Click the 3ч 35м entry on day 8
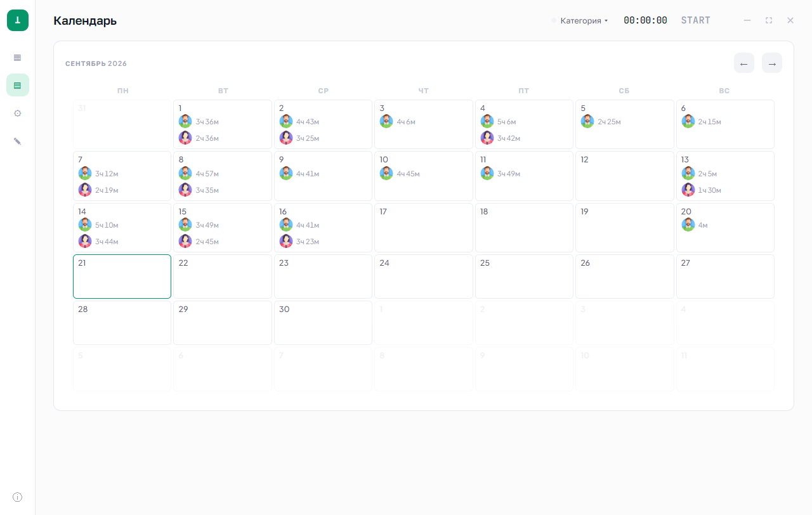The height and width of the screenshot is (515, 812). click(207, 190)
